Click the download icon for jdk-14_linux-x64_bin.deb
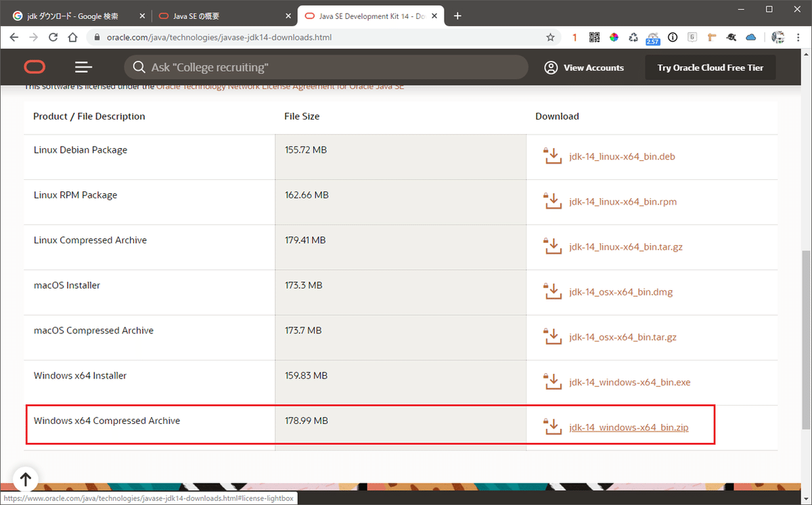This screenshot has width=812, height=505. [553, 156]
